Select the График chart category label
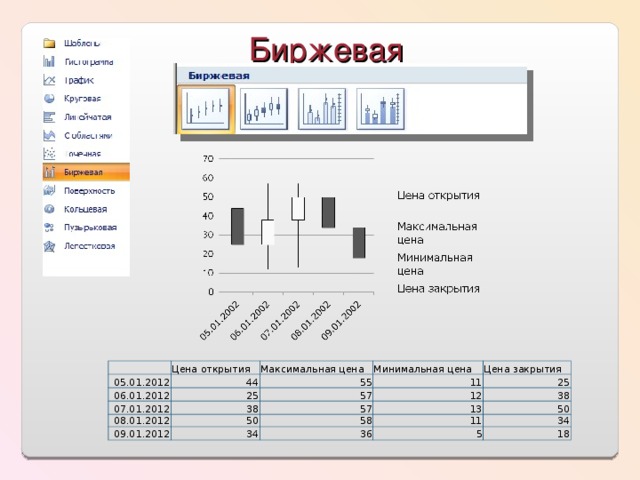This screenshot has width=640, height=480. pyautogui.click(x=79, y=80)
